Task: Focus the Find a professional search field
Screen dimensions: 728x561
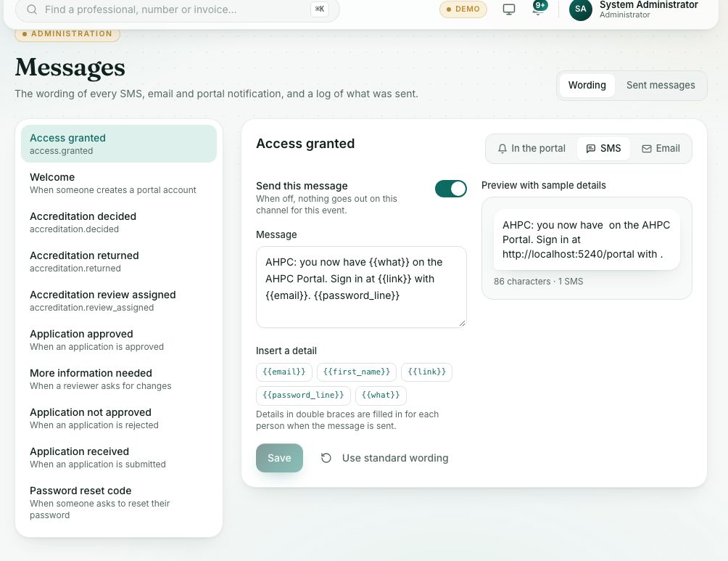Action: [176, 9]
